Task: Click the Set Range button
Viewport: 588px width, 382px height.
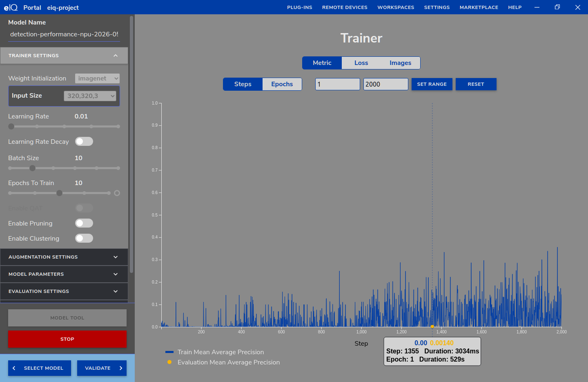Action: coord(432,84)
